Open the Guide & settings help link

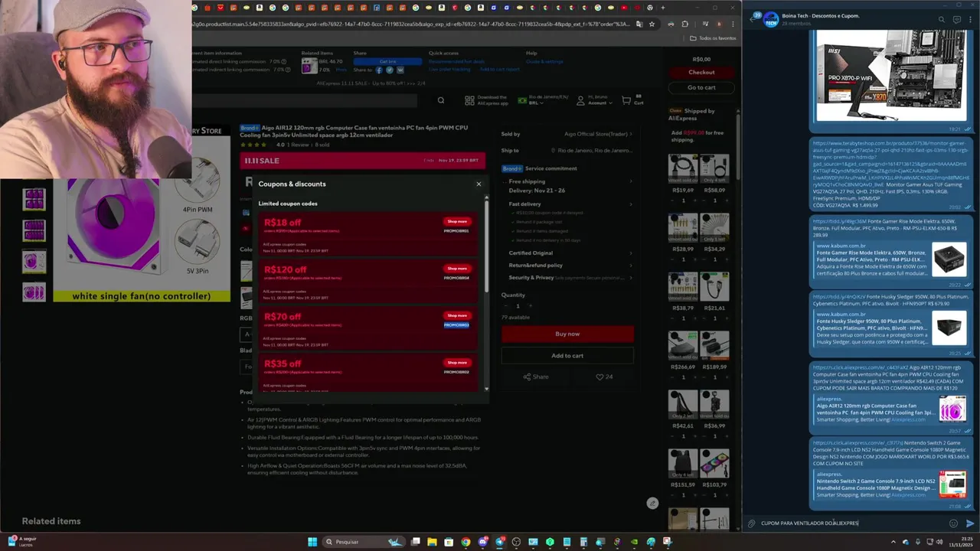(544, 61)
